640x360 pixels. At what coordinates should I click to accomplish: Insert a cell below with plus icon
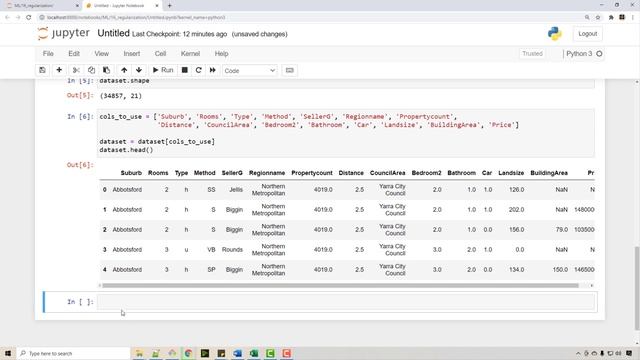[x=59, y=70]
